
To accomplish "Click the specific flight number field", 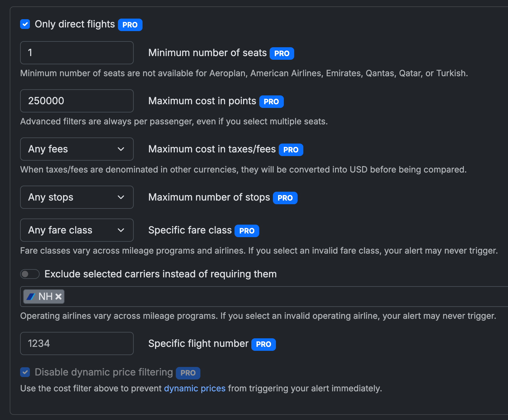I will point(77,343).
